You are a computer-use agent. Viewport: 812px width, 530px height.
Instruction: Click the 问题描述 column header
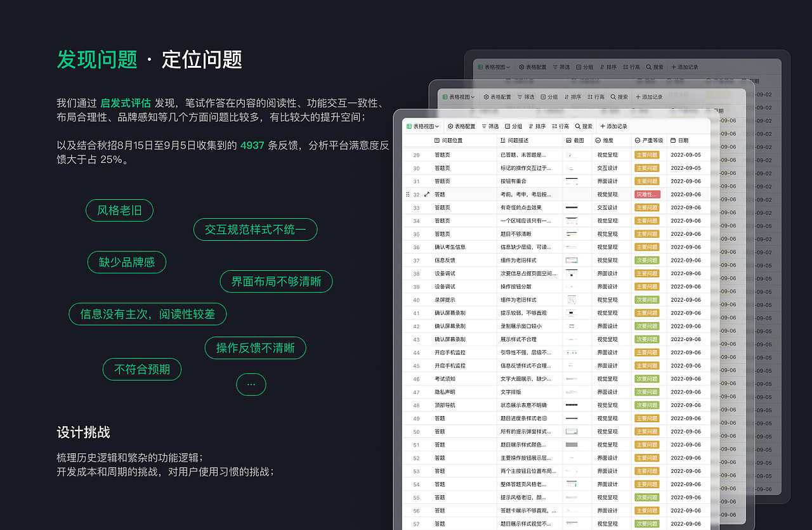[x=514, y=140]
